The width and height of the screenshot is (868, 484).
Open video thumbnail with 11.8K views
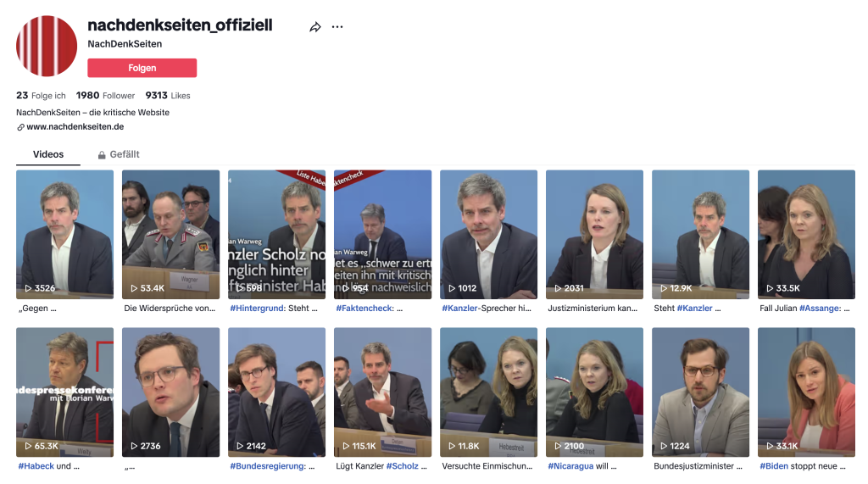(488, 392)
